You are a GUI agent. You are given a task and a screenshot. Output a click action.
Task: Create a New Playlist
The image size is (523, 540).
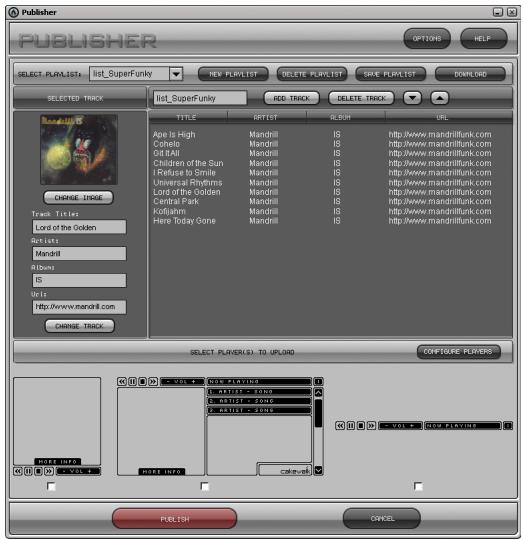pos(233,74)
